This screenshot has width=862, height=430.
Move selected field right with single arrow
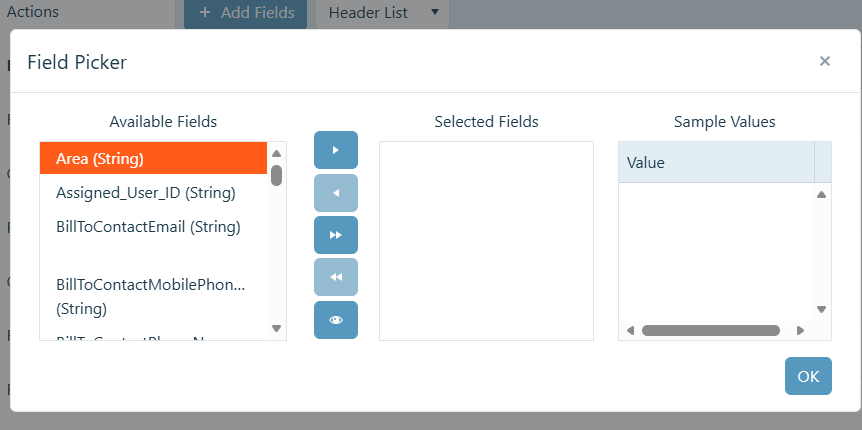click(336, 150)
